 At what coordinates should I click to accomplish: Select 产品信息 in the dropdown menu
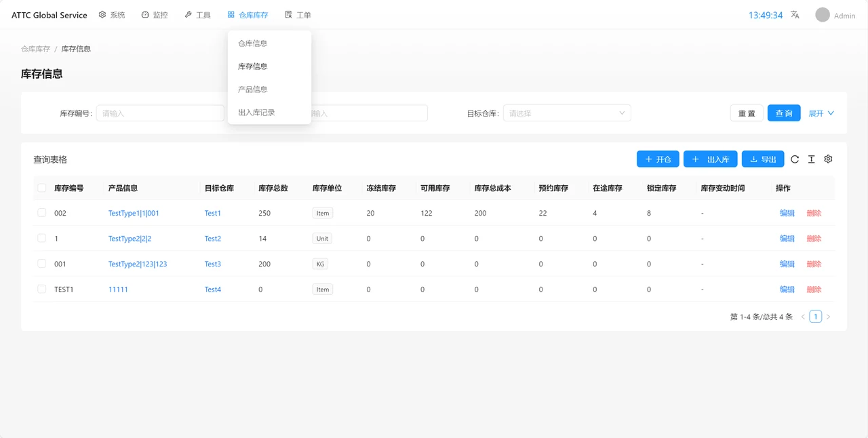tap(269, 89)
